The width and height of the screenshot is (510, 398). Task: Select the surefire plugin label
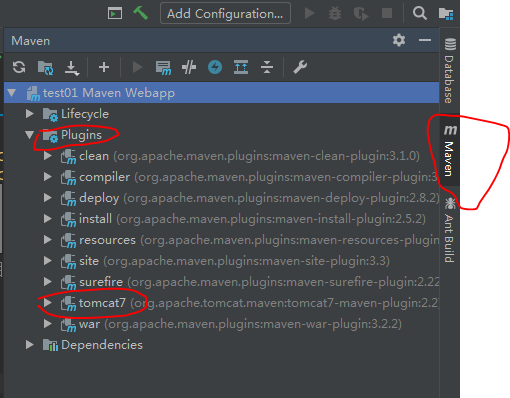[101, 282]
